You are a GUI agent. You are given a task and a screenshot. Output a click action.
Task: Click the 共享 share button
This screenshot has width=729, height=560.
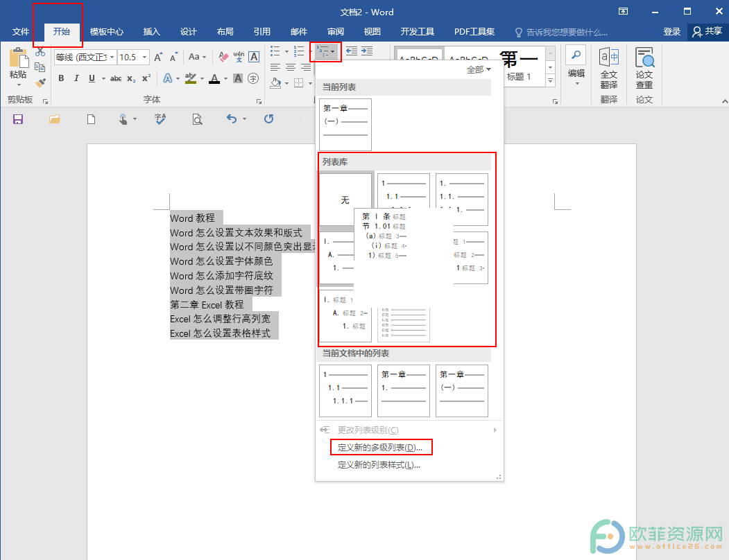pyautogui.click(x=707, y=32)
